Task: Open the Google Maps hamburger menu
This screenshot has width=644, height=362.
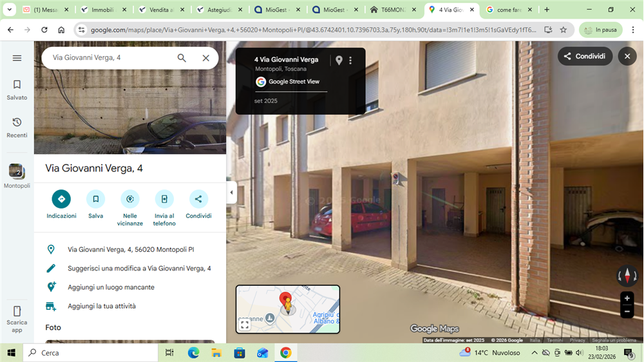Action: (17, 58)
